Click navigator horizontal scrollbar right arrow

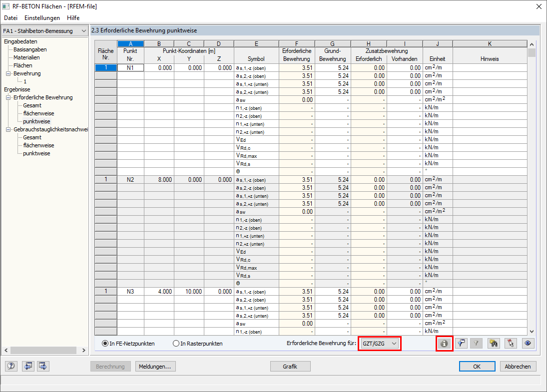pyautogui.click(x=84, y=350)
